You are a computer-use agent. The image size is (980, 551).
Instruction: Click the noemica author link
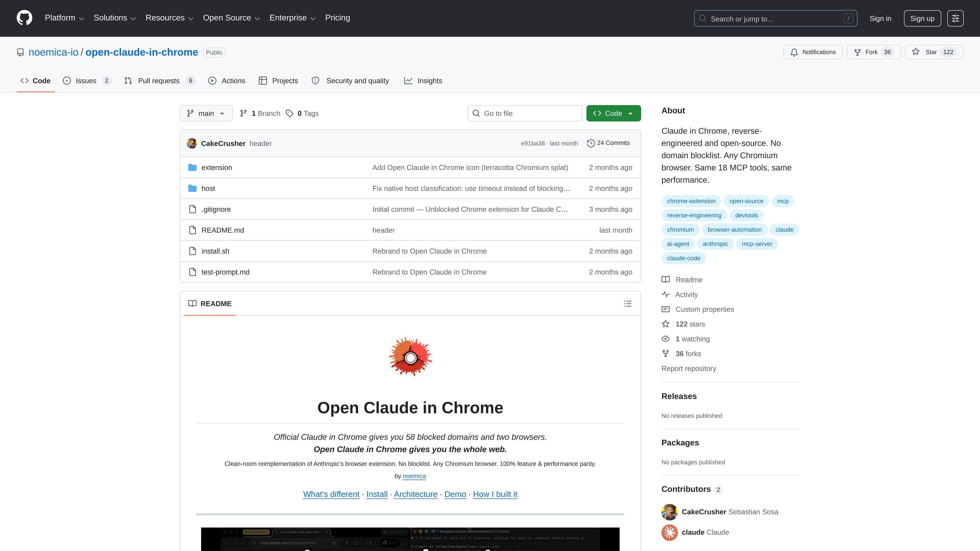(x=414, y=476)
